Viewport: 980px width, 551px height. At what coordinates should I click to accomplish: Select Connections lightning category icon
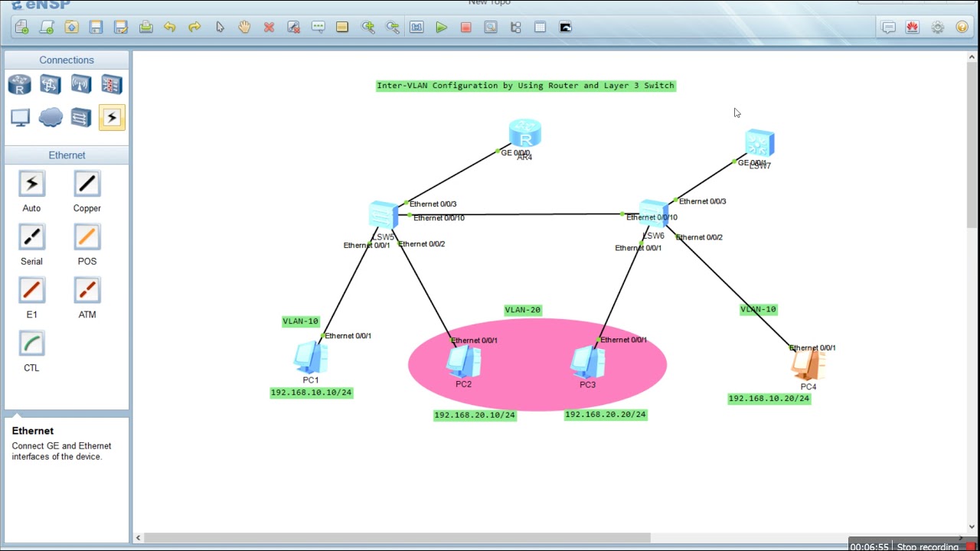click(x=112, y=117)
